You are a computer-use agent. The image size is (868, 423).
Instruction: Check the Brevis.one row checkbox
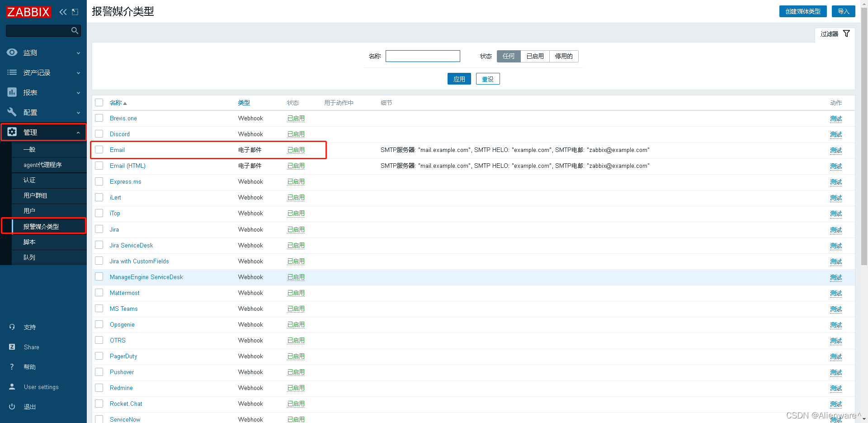point(99,118)
